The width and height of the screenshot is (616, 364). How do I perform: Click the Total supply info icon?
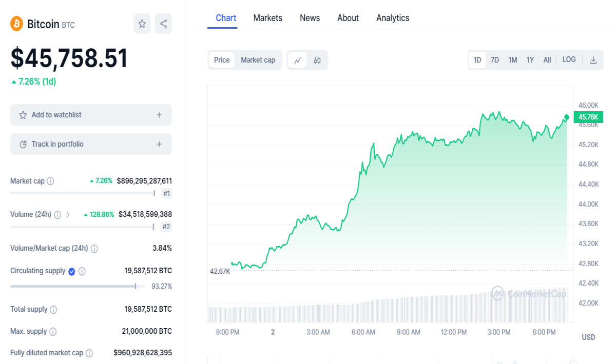[53, 310]
